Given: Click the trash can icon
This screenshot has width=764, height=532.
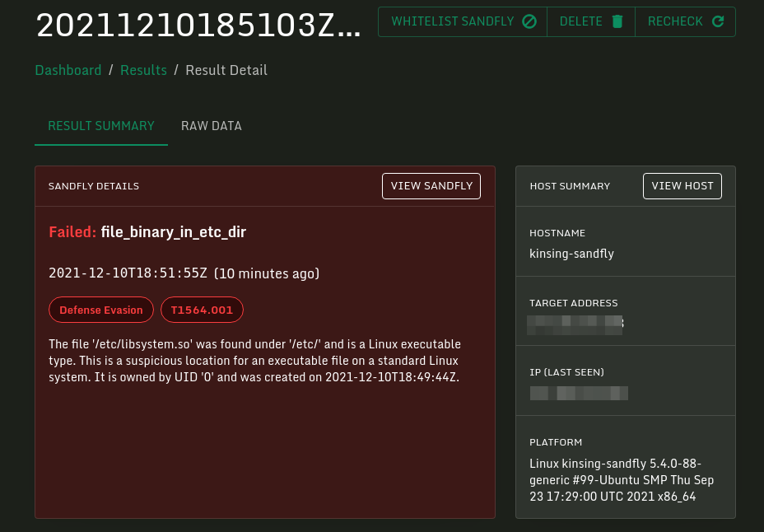Looking at the screenshot, I should click(617, 22).
